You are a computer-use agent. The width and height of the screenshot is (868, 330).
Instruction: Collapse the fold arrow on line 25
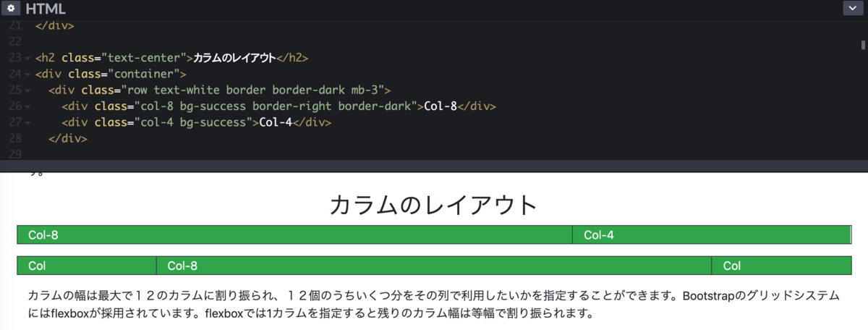(x=27, y=90)
